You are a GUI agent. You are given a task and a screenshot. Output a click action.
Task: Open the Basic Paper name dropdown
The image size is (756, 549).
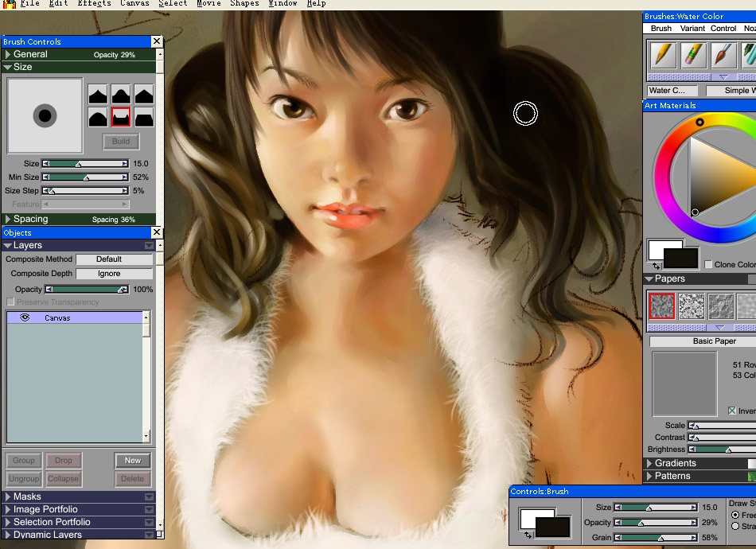tap(703, 341)
